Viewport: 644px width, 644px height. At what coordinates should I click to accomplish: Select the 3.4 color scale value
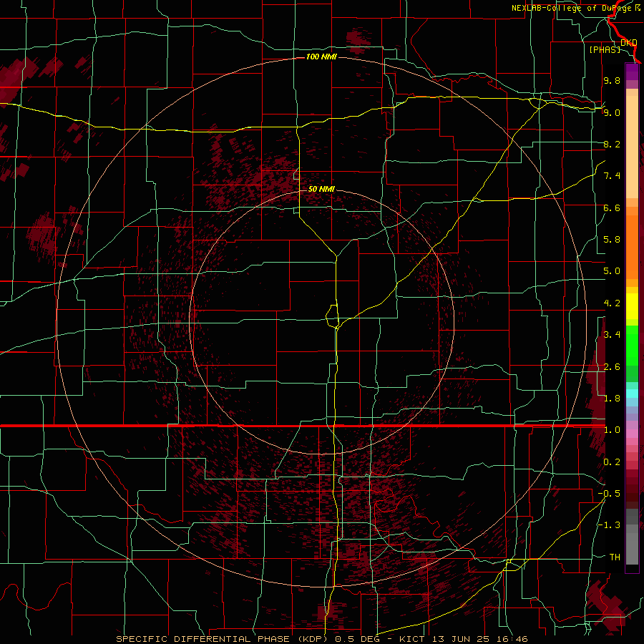coord(612,335)
